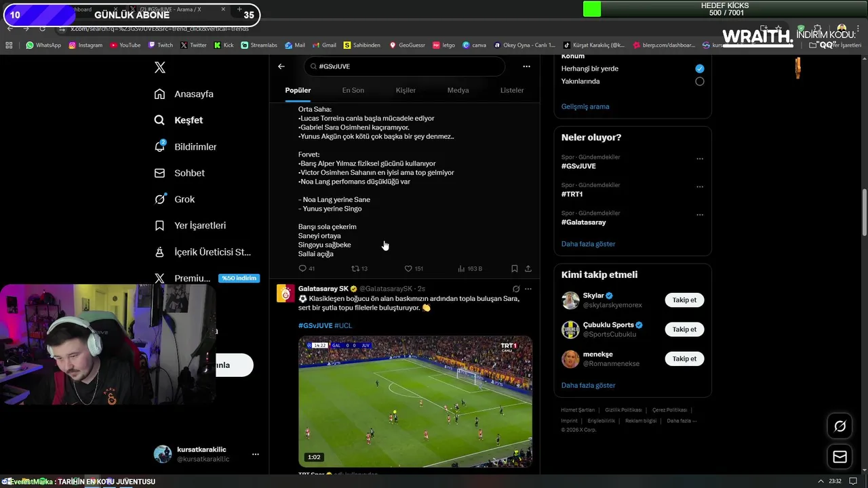This screenshot has height=488, width=868.
Task: Focus the #GSvJUVE search field
Action: 405,66
